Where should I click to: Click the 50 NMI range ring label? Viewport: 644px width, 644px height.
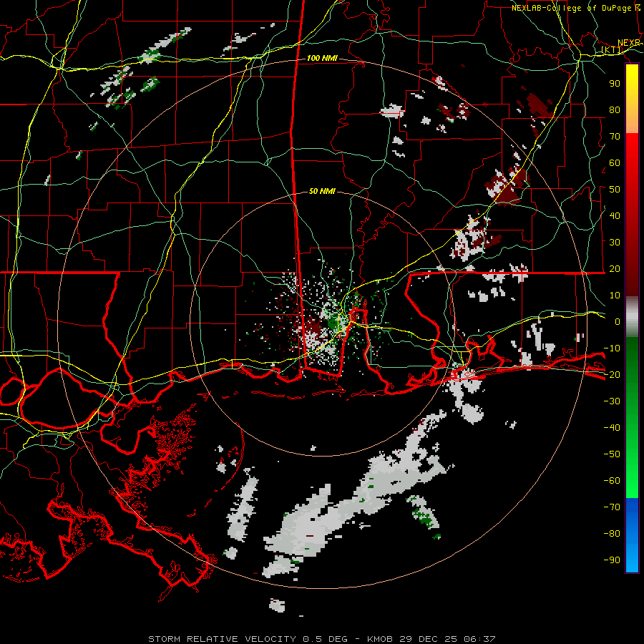click(322, 191)
